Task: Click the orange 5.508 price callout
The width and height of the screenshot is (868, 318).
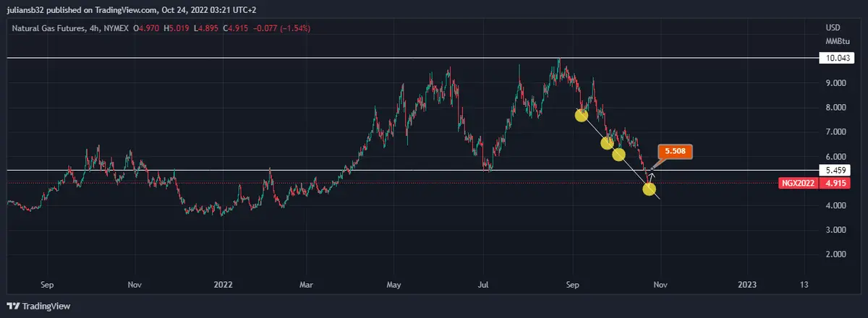Action: tap(676, 152)
